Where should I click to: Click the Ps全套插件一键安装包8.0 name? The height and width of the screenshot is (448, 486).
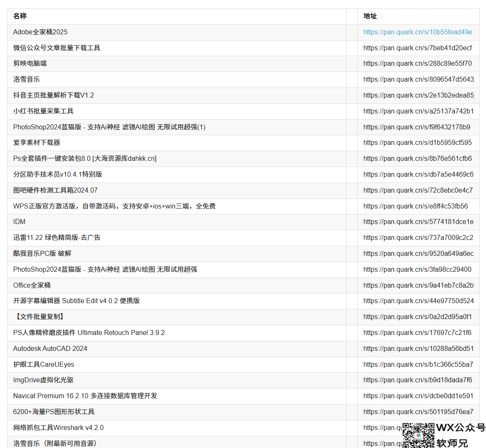coord(85,159)
